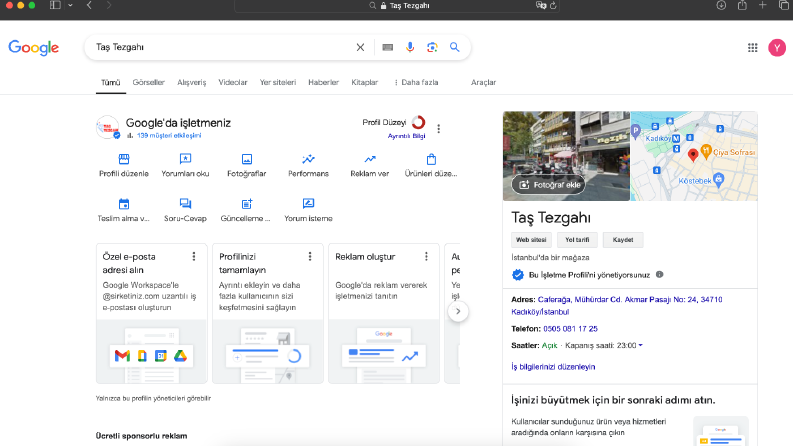The height and width of the screenshot is (446, 793).
Task: Click the business profile logo thumbnail
Action: pyautogui.click(x=108, y=127)
